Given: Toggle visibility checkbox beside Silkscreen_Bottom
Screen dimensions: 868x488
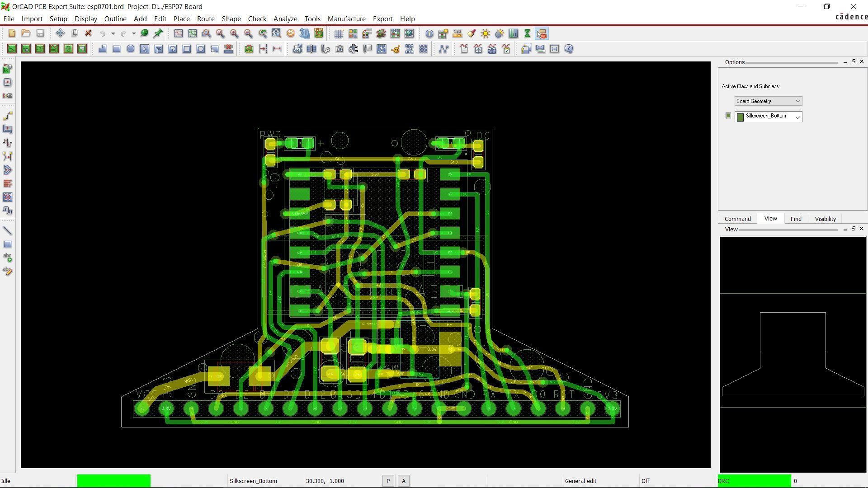Looking at the screenshot, I should click(728, 115).
